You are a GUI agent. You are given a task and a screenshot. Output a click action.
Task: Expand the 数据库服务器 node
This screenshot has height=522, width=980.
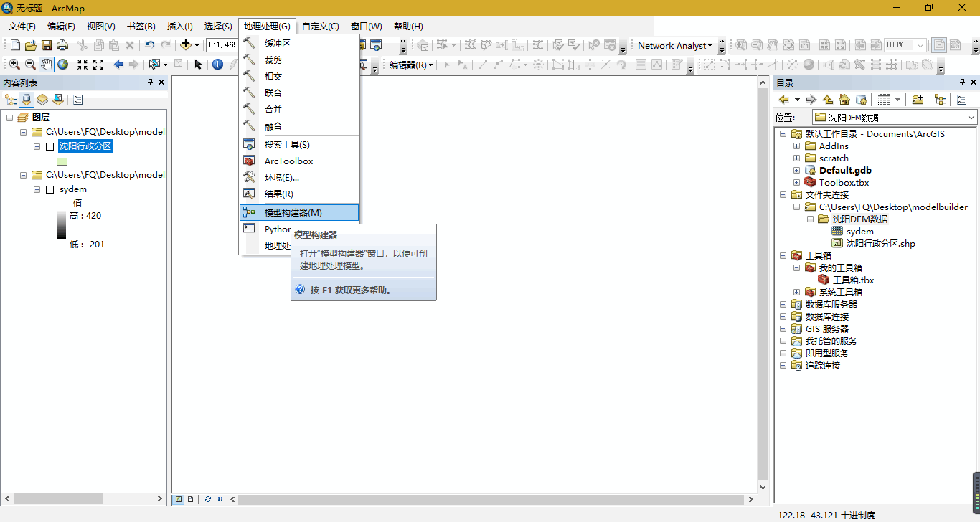pos(783,305)
